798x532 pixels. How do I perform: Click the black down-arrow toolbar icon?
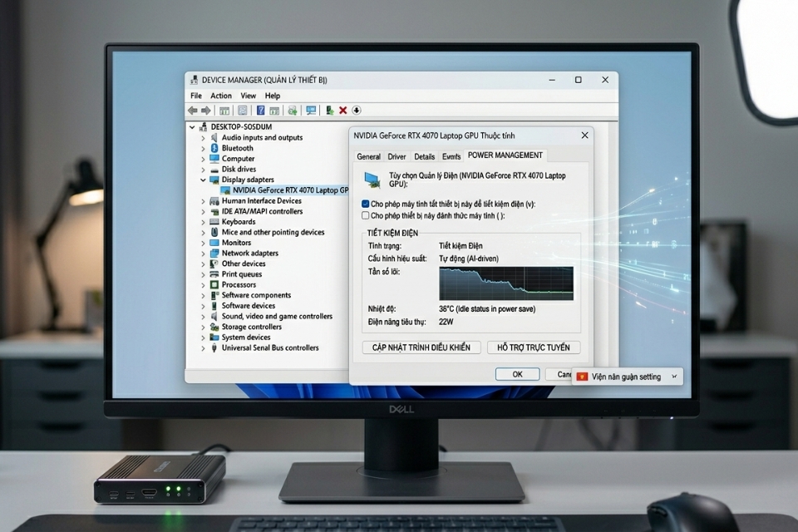[357, 110]
